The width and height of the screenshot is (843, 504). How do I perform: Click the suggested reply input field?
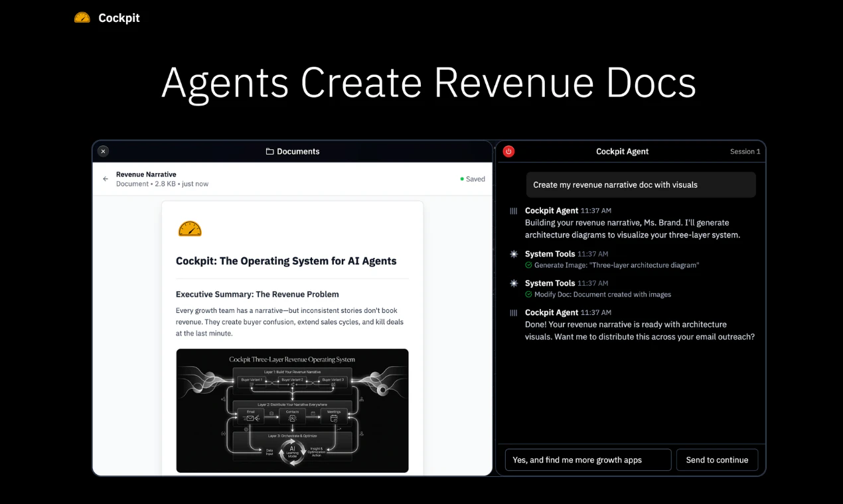[588, 460]
